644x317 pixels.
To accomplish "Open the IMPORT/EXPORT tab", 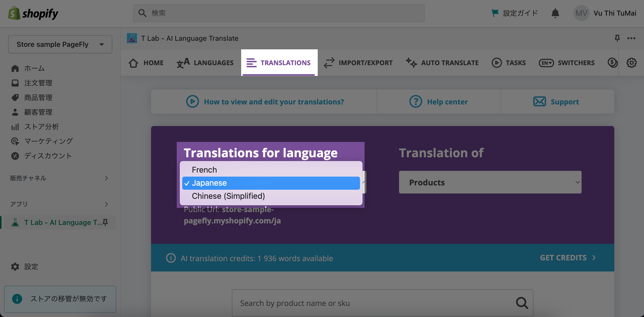I will point(358,63).
